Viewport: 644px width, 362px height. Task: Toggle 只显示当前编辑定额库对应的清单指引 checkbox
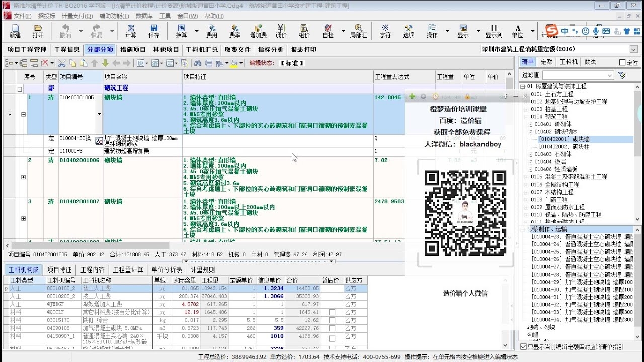click(x=523, y=347)
